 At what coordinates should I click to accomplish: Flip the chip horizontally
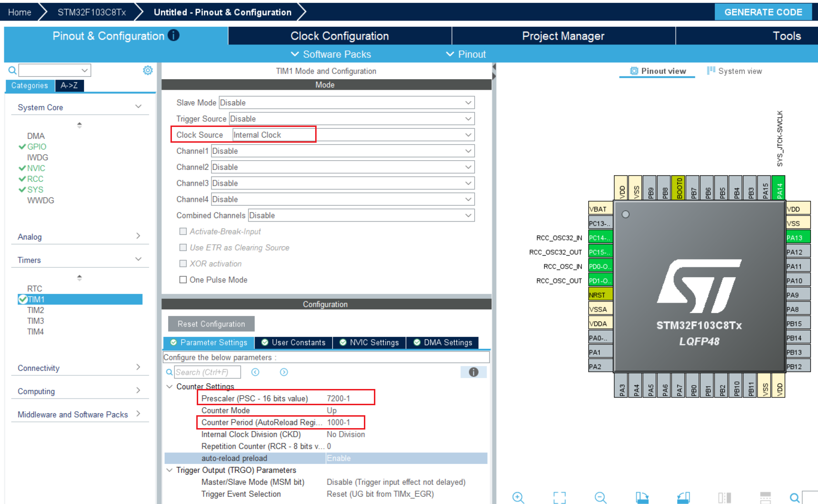[x=724, y=497]
